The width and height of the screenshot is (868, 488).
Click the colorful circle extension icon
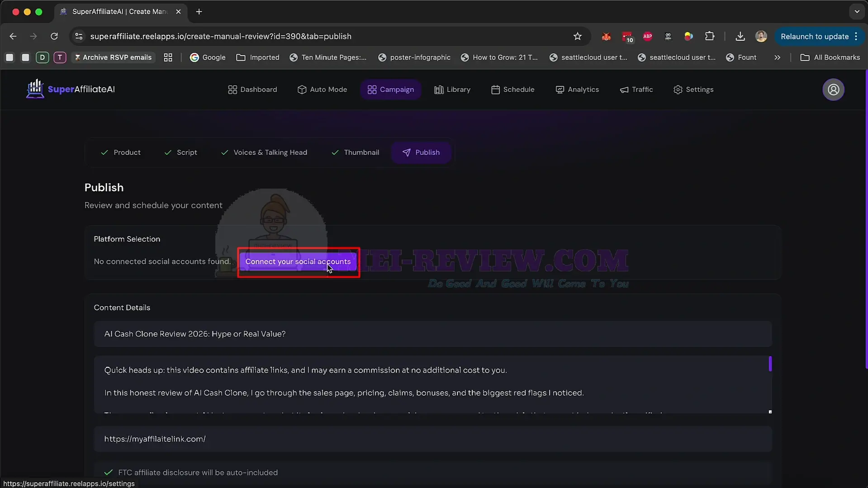point(688,37)
